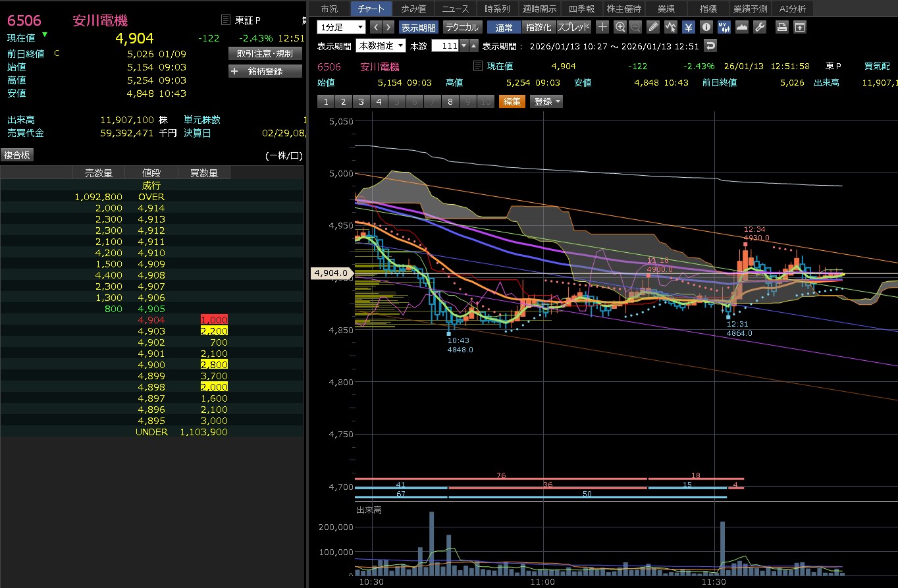The height and width of the screenshot is (588, 898).
Task: Click the MY candlestick chart icon
Action: tap(724, 27)
